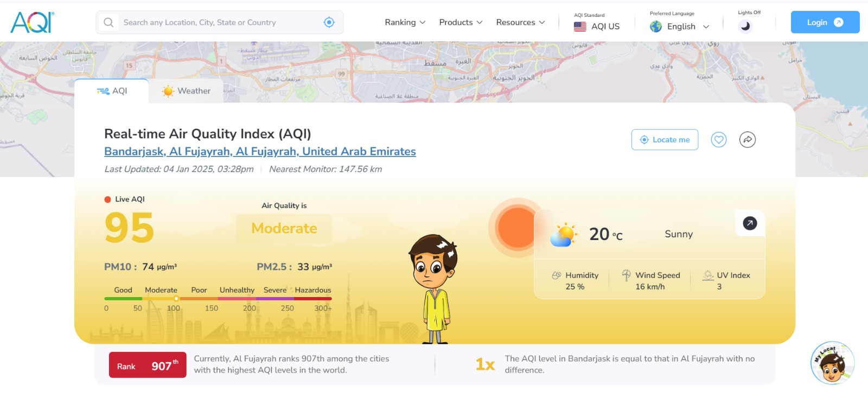
Task: Click the magnifier search icon
Action: click(108, 22)
